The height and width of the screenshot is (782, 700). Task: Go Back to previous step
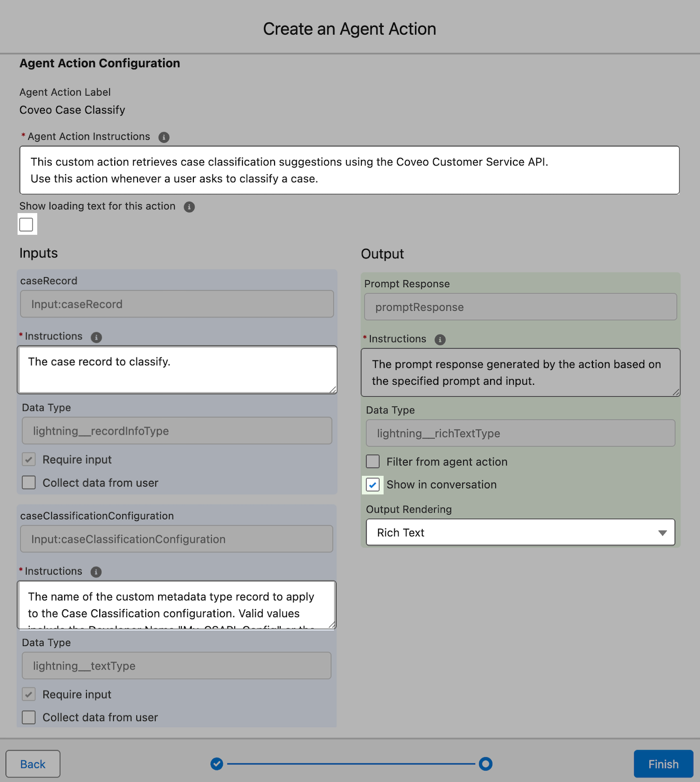coord(33,764)
